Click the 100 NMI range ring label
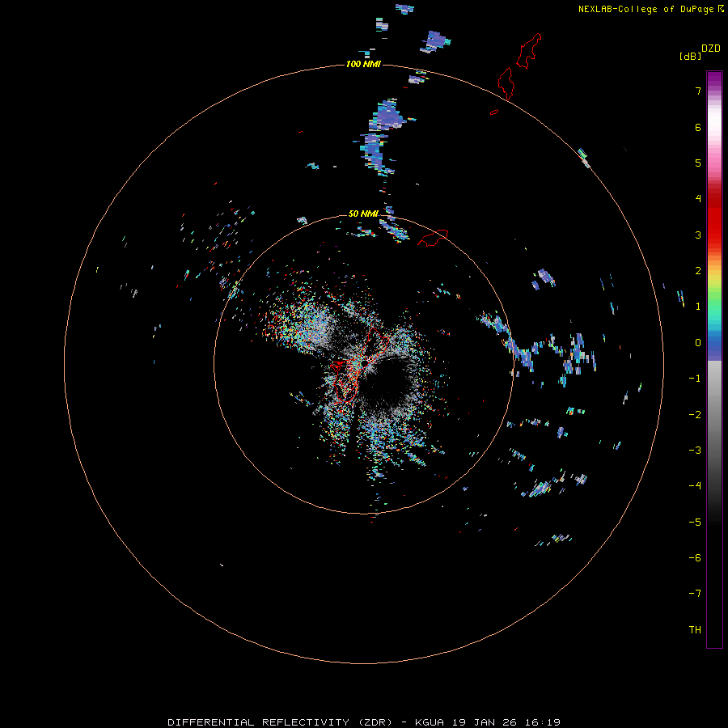 tap(363, 64)
